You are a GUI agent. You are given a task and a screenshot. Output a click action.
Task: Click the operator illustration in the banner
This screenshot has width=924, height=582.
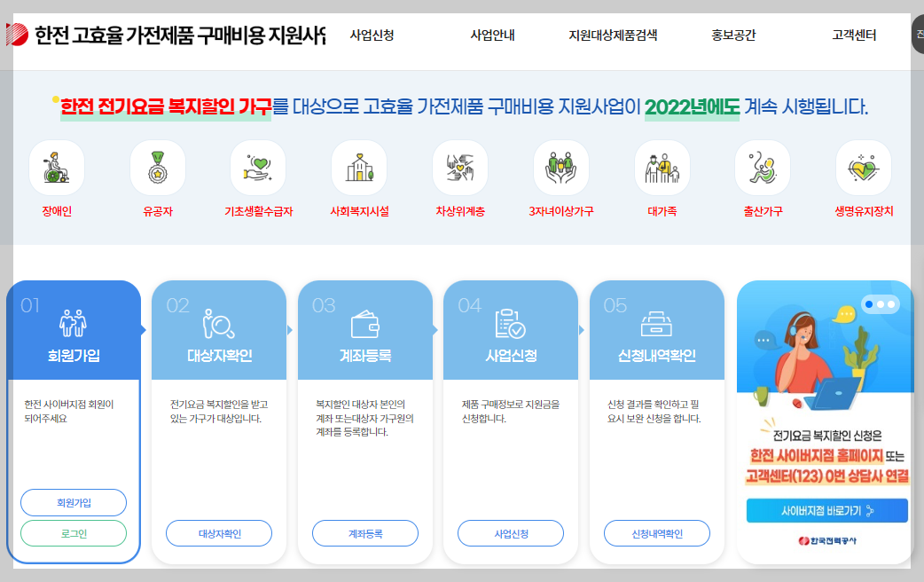click(816, 359)
